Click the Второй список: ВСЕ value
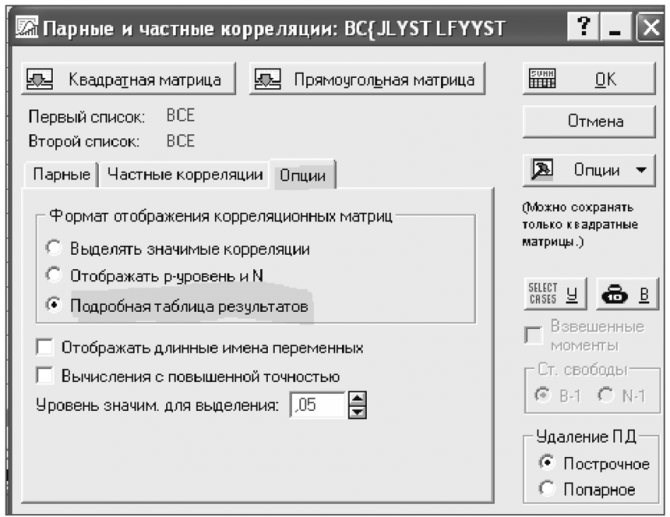The image size is (670, 517). [180, 141]
